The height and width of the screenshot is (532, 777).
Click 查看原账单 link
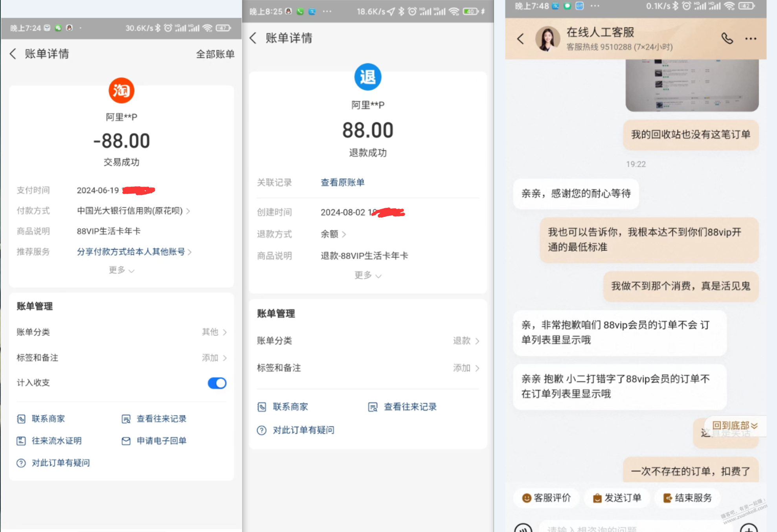[342, 182]
